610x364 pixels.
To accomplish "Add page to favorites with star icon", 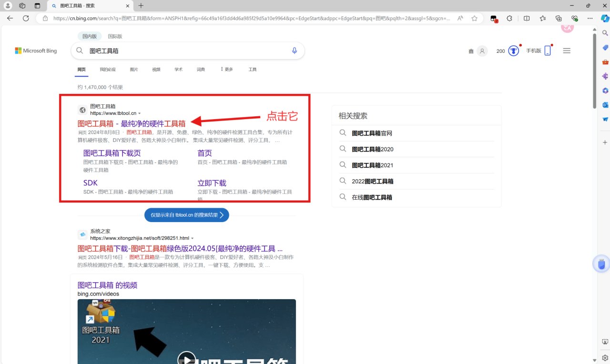I will [475, 18].
